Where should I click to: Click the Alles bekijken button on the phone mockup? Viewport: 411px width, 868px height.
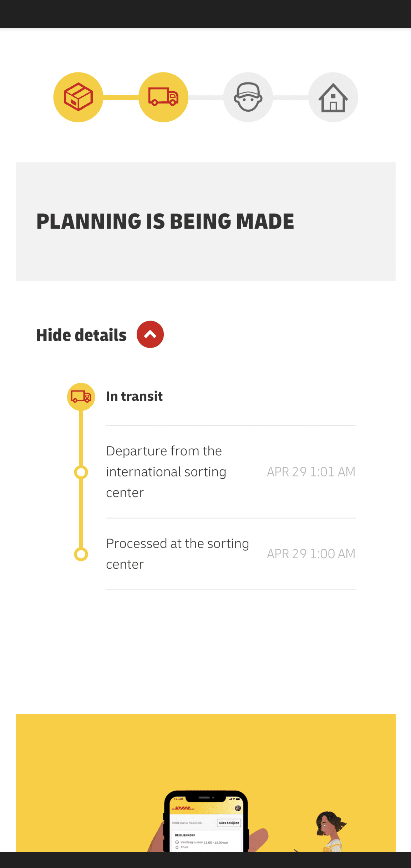pyautogui.click(x=229, y=823)
